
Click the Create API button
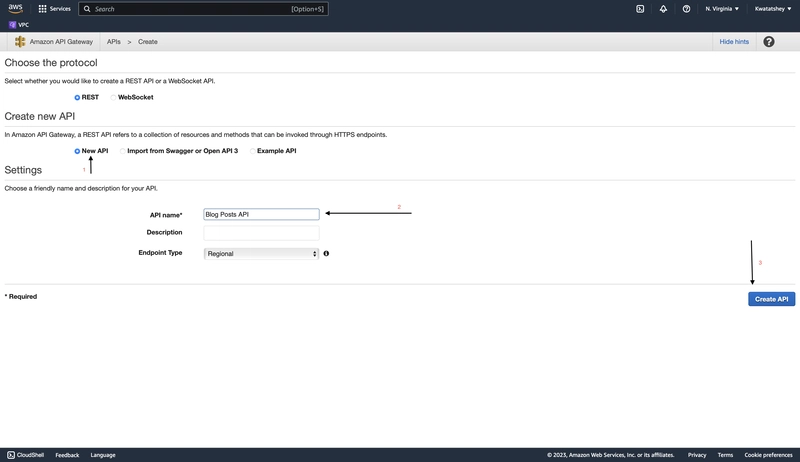pyautogui.click(x=771, y=299)
